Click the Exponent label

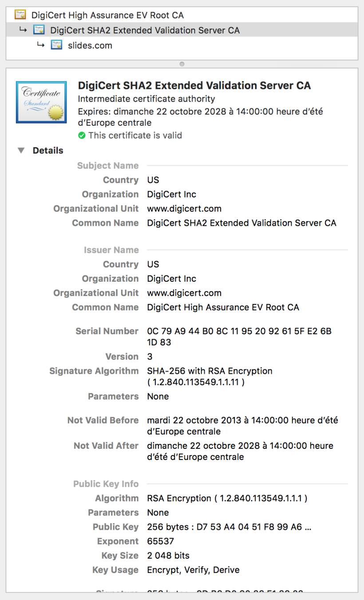pos(118,541)
